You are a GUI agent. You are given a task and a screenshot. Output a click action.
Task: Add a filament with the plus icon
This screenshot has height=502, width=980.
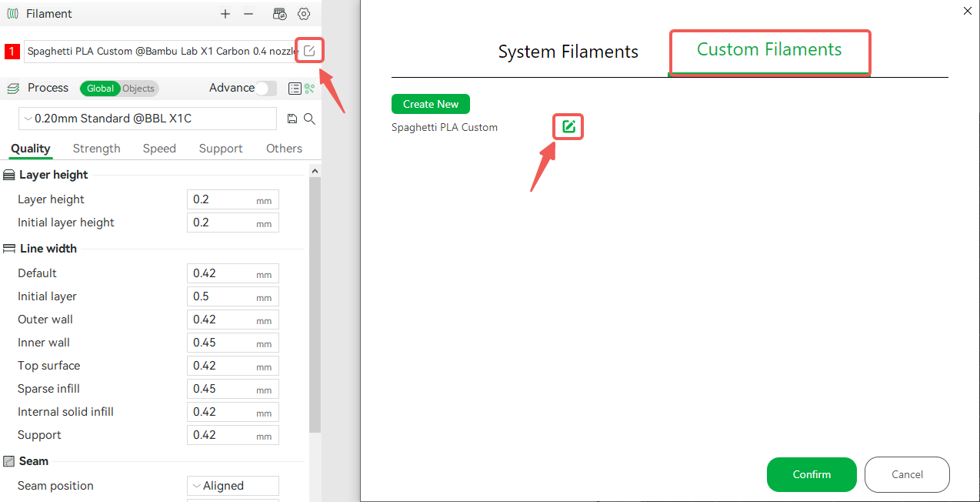coord(225,14)
